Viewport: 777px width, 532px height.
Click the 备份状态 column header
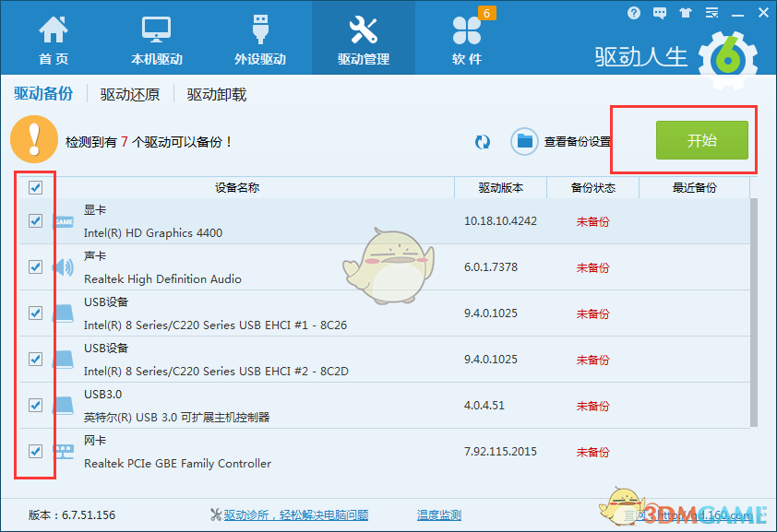pyautogui.click(x=593, y=187)
